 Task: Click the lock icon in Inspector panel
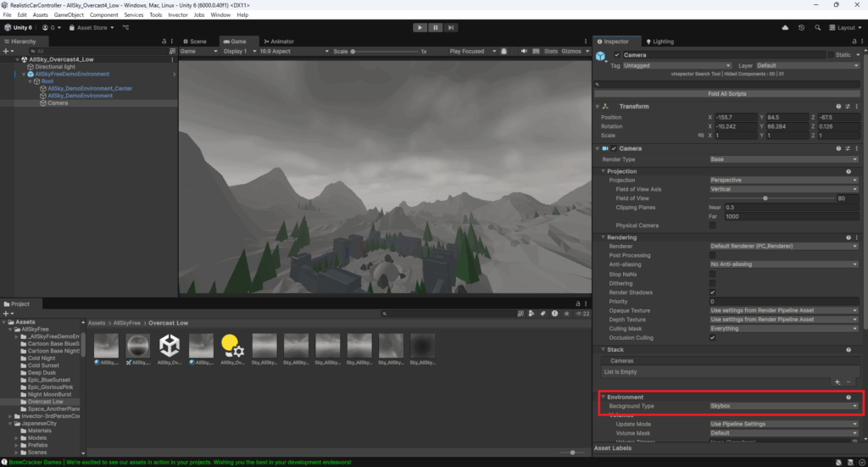click(x=854, y=42)
